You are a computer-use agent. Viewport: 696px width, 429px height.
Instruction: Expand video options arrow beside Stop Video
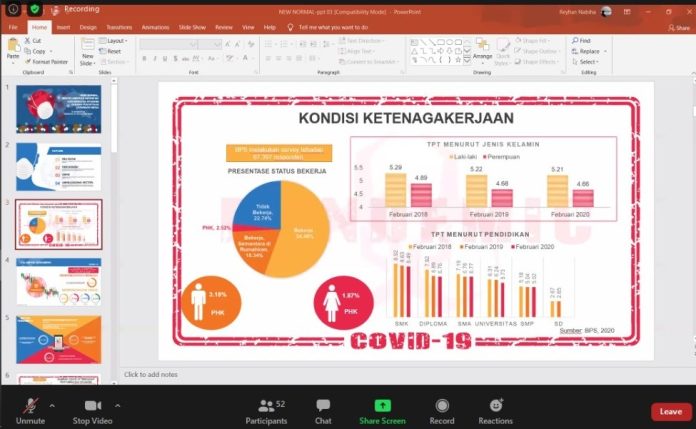118,405
